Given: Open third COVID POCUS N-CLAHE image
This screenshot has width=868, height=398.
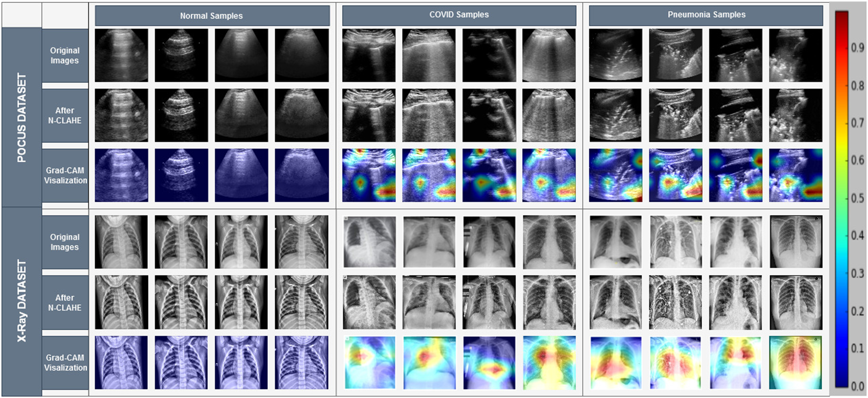Looking at the screenshot, I should (x=489, y=115).
